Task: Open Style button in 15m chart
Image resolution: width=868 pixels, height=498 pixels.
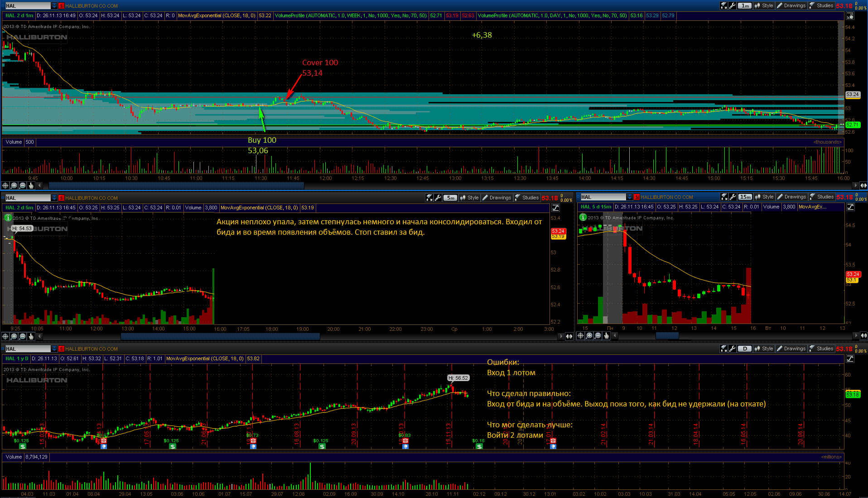Action: [764, 197]
